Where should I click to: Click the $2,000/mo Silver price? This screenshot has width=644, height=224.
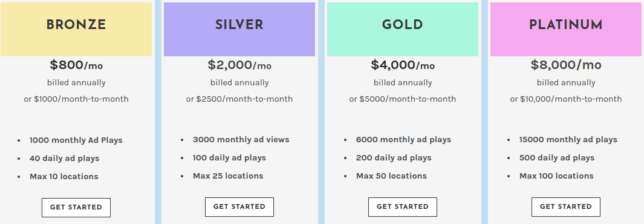point(239,65)
